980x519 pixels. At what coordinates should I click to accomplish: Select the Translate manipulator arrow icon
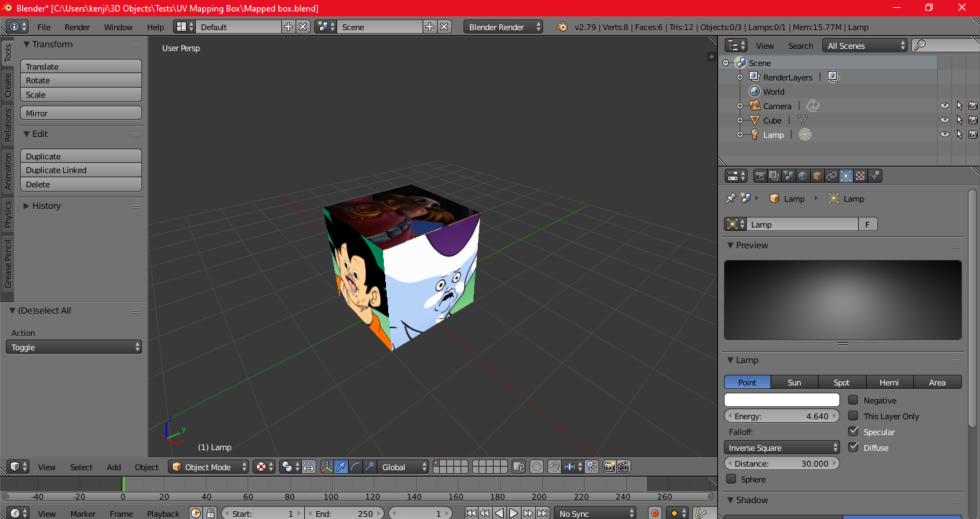[x=341, y=467]
